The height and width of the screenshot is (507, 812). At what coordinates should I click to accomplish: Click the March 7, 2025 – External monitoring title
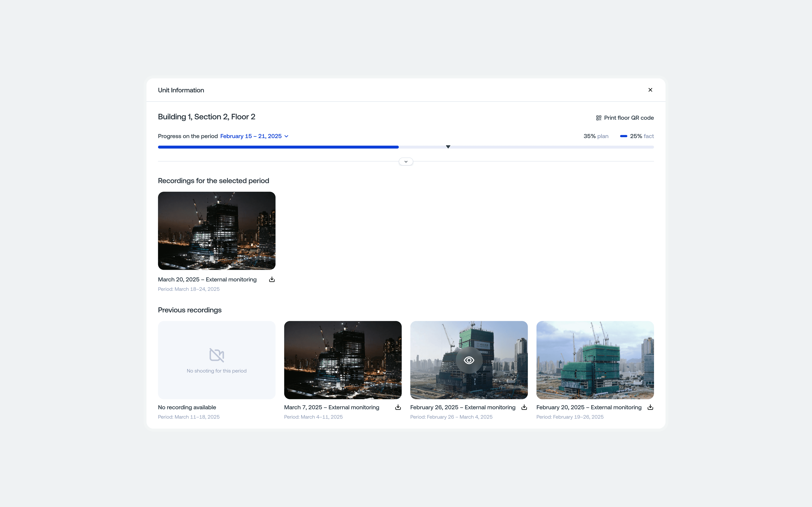coord(331,407)
